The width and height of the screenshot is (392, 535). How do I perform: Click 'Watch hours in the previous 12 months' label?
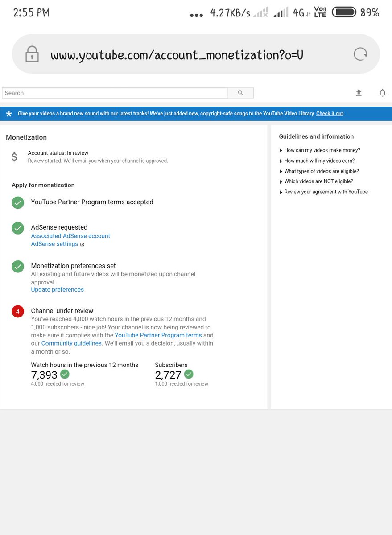[85, 365]
